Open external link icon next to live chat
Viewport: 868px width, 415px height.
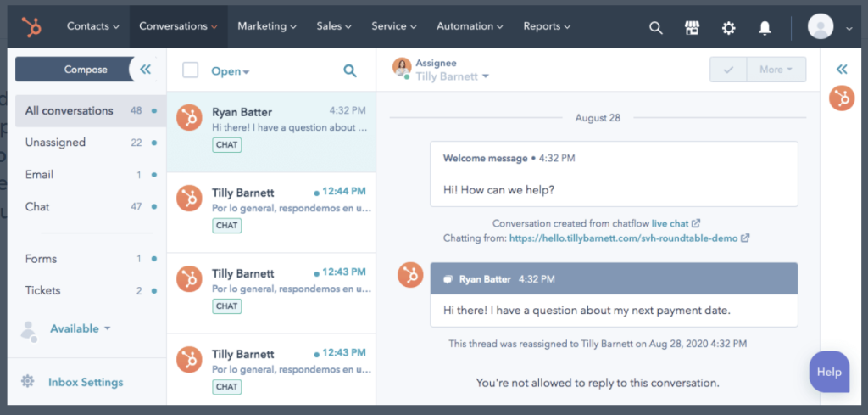(697, 224)
